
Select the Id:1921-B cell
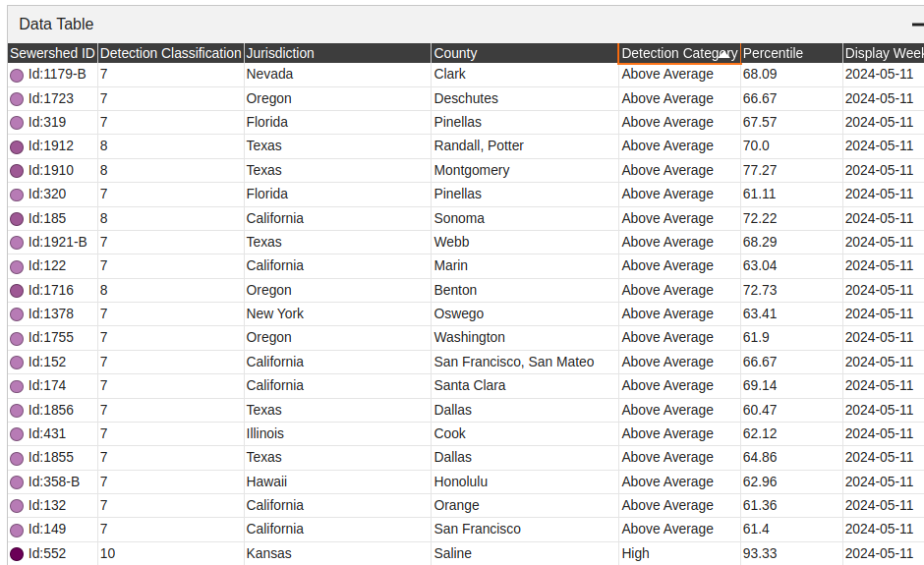click(52, 242)
